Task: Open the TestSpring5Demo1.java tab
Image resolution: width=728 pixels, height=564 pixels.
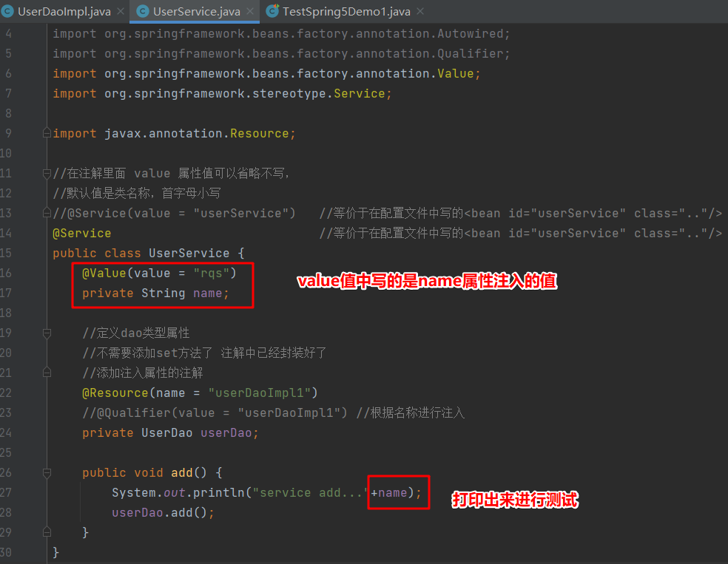Action: tap(346, 12)
